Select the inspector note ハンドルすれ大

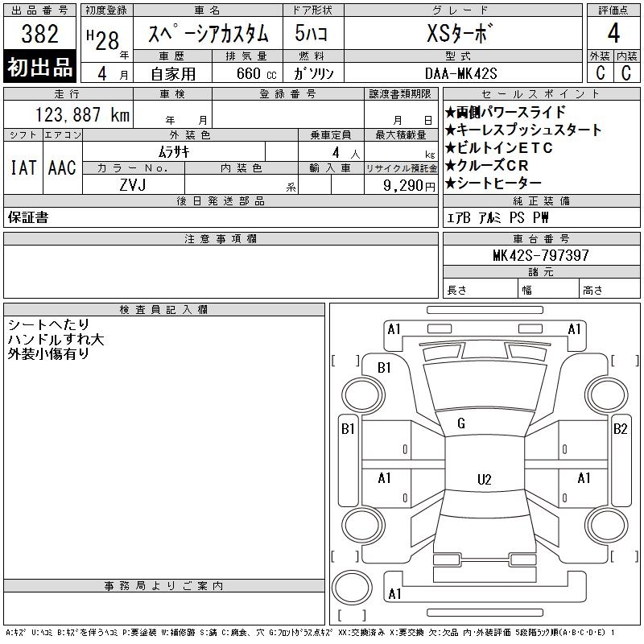pyautogui.click(x=56, y=339)
